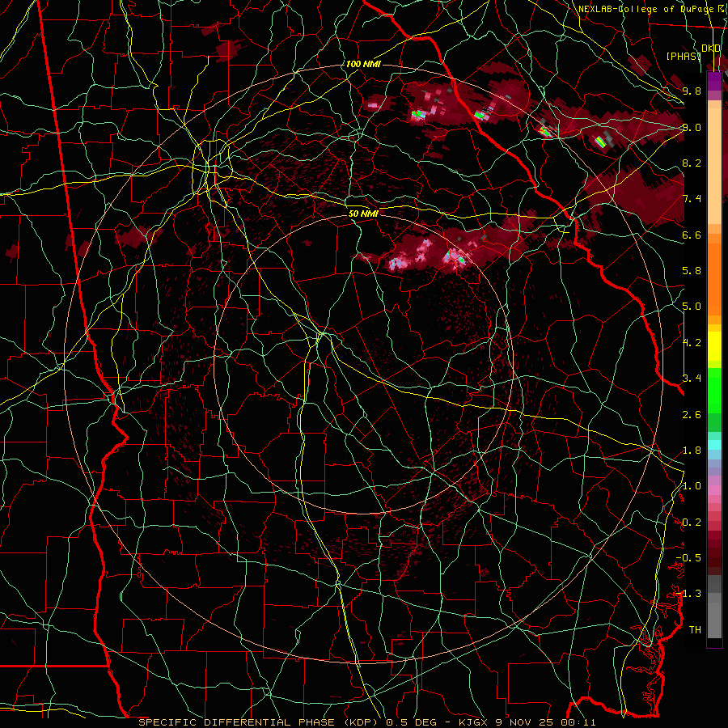This screenshot has width=728, height=728.
Task: Select the 1.8 value on color scale
Action: (x=692, y=451)
